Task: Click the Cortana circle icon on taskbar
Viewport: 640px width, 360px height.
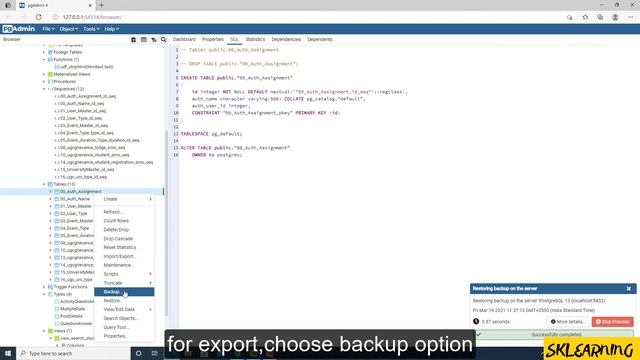Action: click(139, 353)
